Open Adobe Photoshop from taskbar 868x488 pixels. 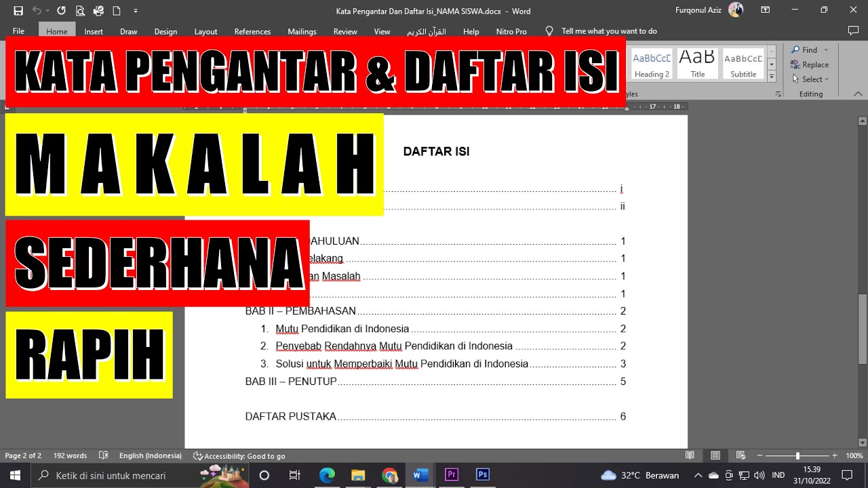pos(483,475)
